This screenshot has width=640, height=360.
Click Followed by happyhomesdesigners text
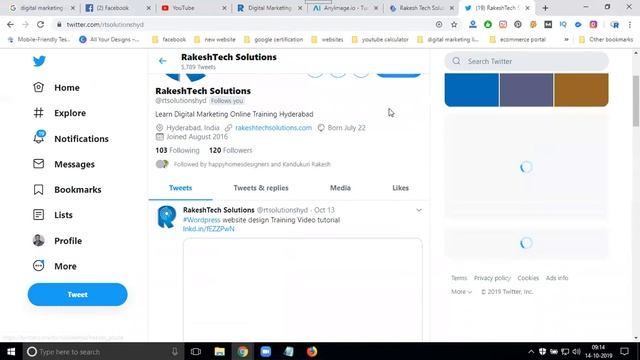click(x=252, y=164)
